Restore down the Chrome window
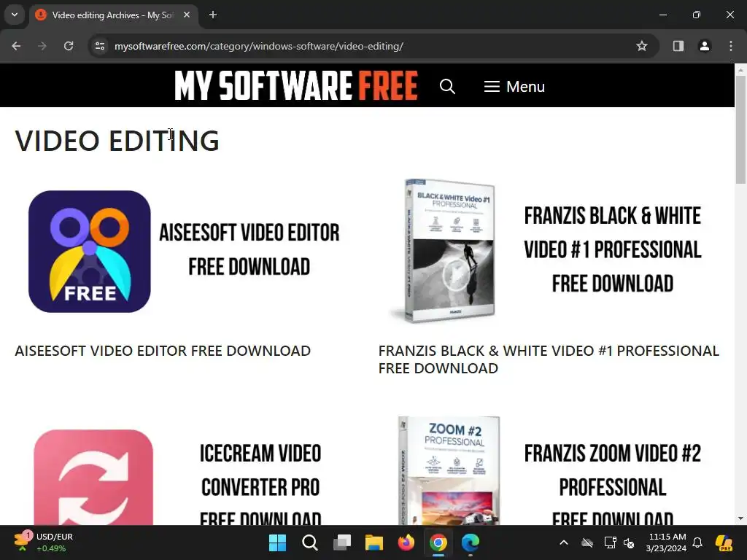Viewport: 747px width, 560px height. [x=697, y=15]
